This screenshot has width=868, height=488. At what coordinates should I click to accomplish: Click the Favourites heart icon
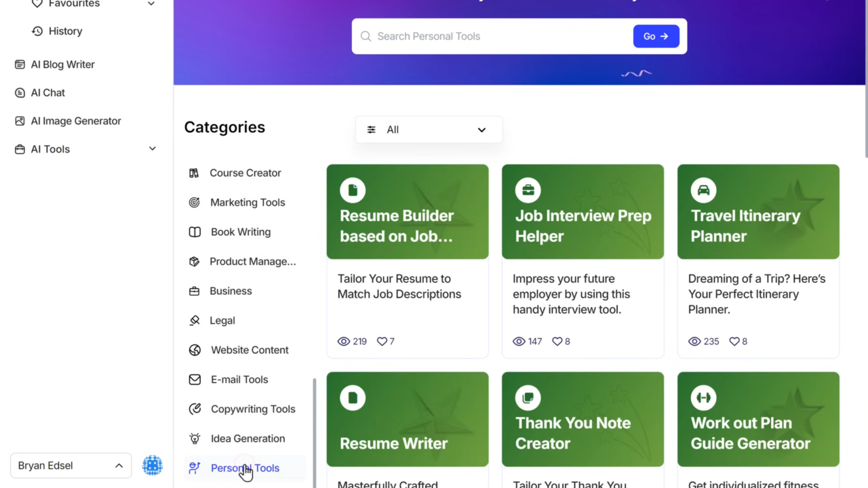pos(37,3)
